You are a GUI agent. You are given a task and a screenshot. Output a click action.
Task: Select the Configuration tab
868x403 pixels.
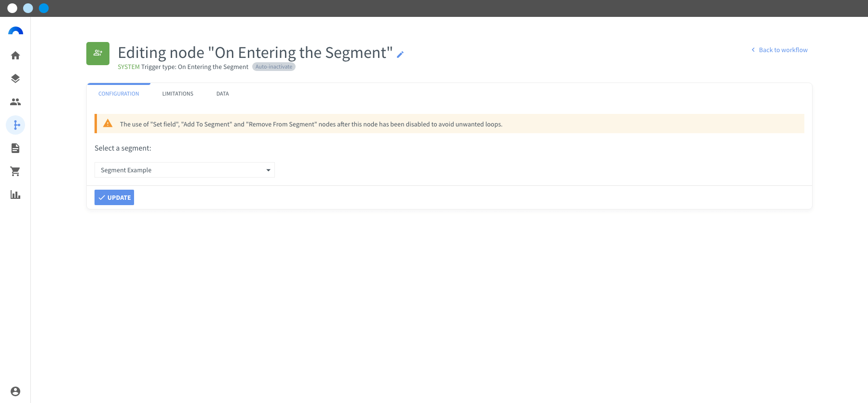coord(119,94)
